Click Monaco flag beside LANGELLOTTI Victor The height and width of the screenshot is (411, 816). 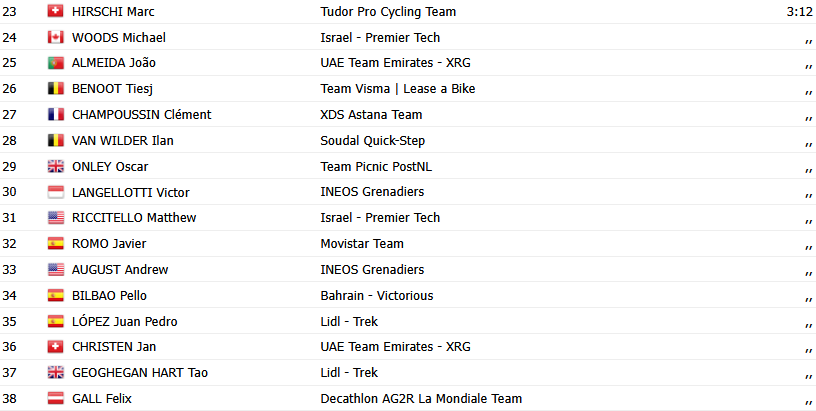click(x=55, y=192)
